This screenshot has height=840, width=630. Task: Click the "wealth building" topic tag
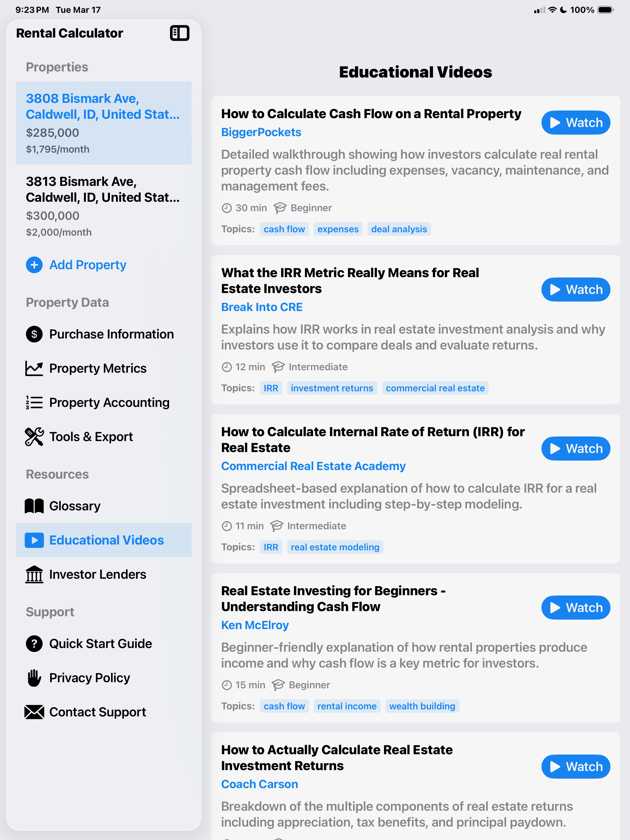click(422, 706)
